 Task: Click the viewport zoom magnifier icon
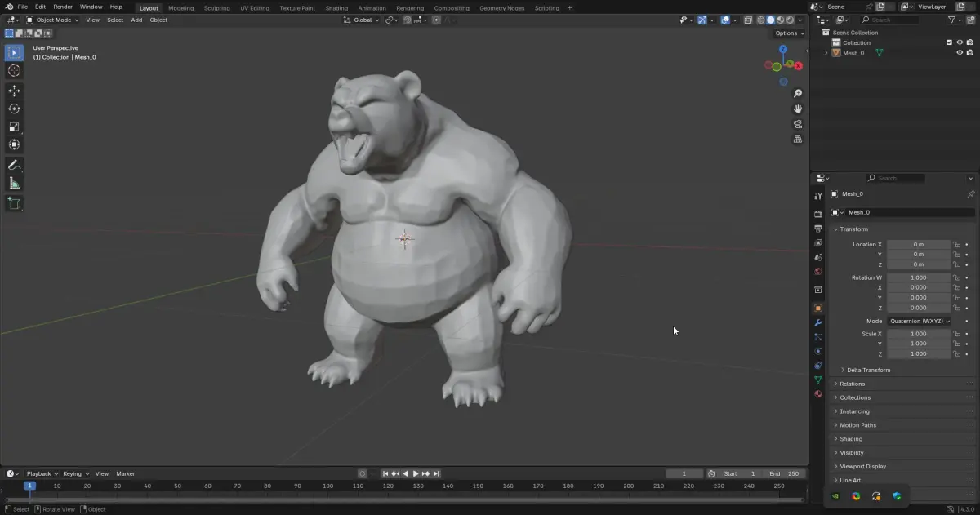pyautogui.click(x=798, y=93)
